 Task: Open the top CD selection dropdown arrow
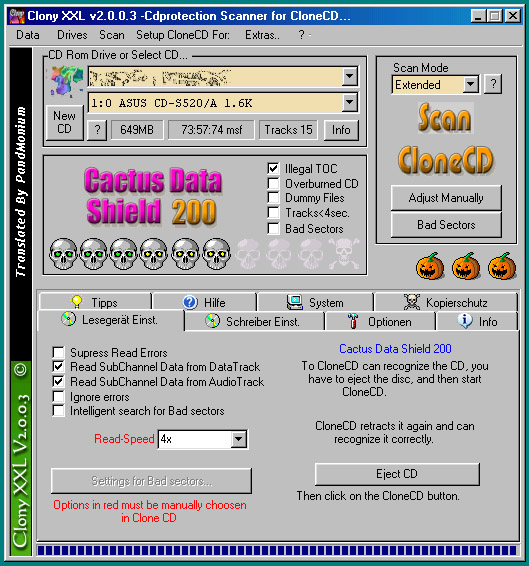(349, 76)
